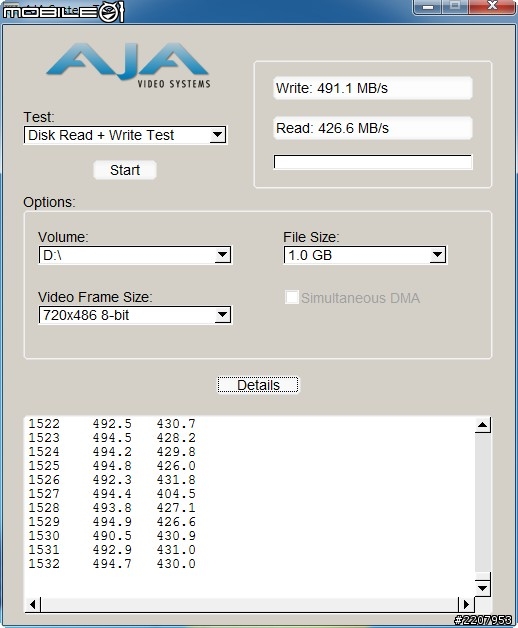
Task: Toggle the Simultaneous DMA checkbox
Action: tap(292, 298)
